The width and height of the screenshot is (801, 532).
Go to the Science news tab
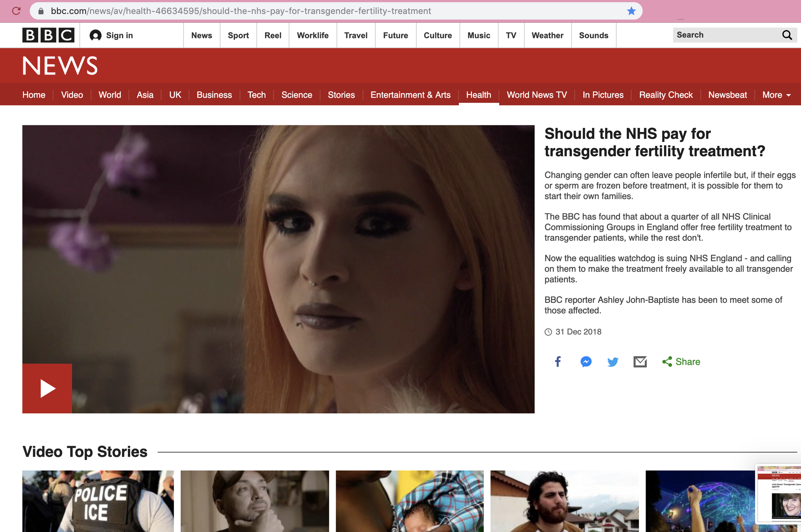click(x=297, y=95)
